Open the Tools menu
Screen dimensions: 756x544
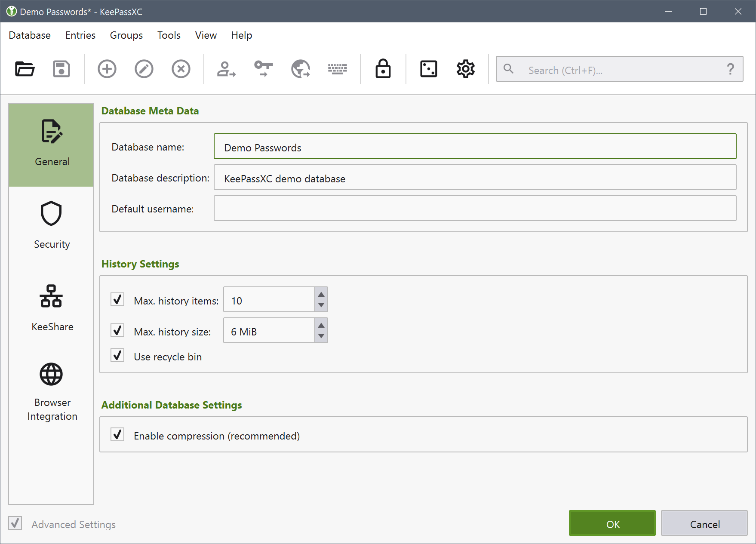coord(169,35)
